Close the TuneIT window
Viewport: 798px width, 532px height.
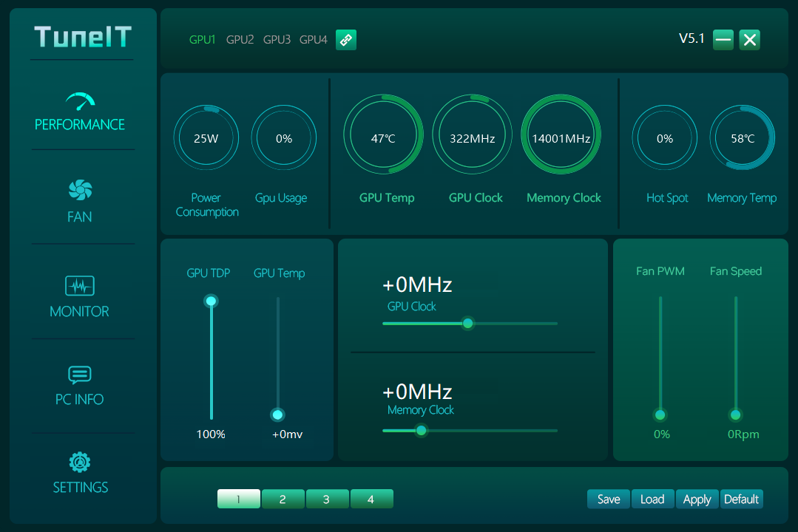[749, 40]
